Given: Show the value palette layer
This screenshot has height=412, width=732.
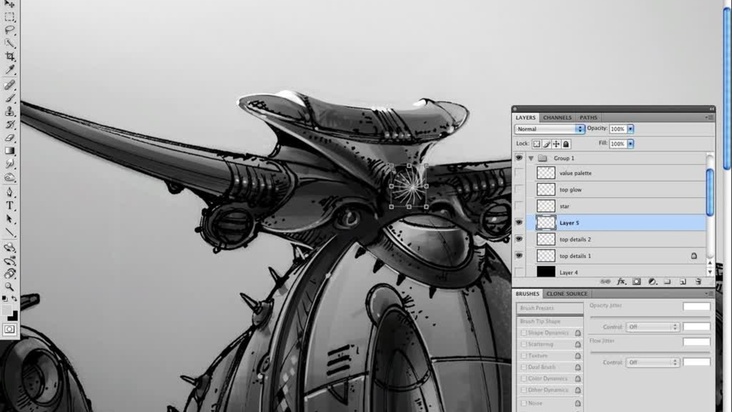Looking at the screenshot, I should (x=519, y=173).
